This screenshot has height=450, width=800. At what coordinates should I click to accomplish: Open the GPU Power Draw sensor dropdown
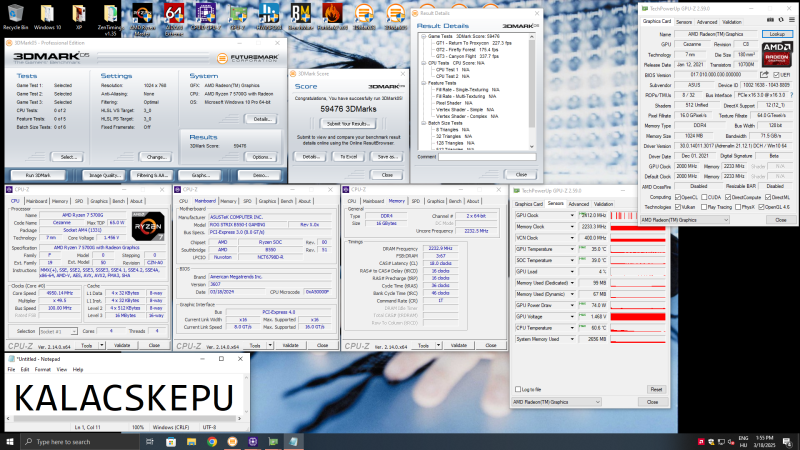coord(572,305)
